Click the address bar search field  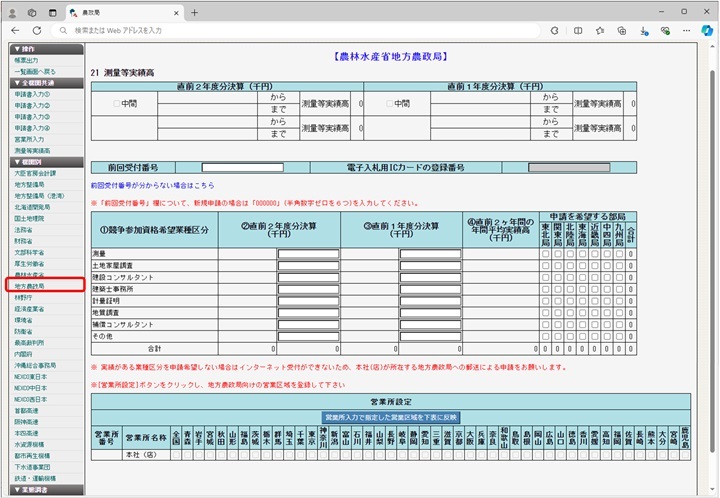click(x=294, y=30)
